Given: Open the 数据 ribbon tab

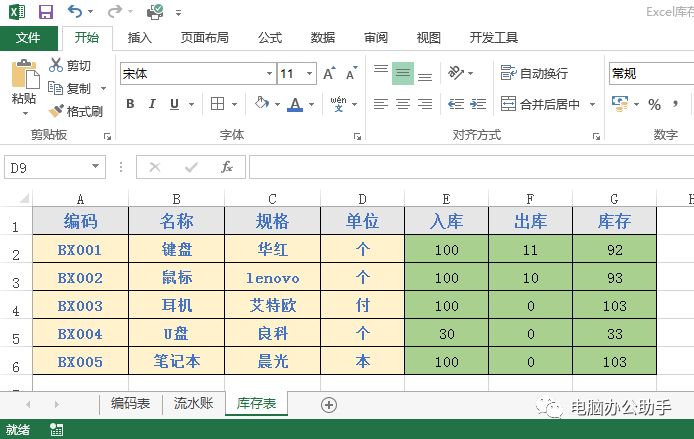Looking at the screenshot, I should coord(323,38).
